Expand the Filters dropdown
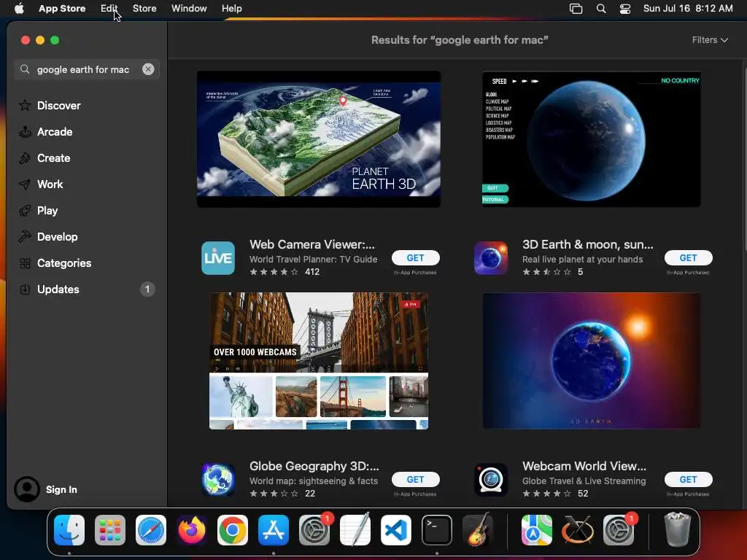747x560 pixels. [710, 40]
